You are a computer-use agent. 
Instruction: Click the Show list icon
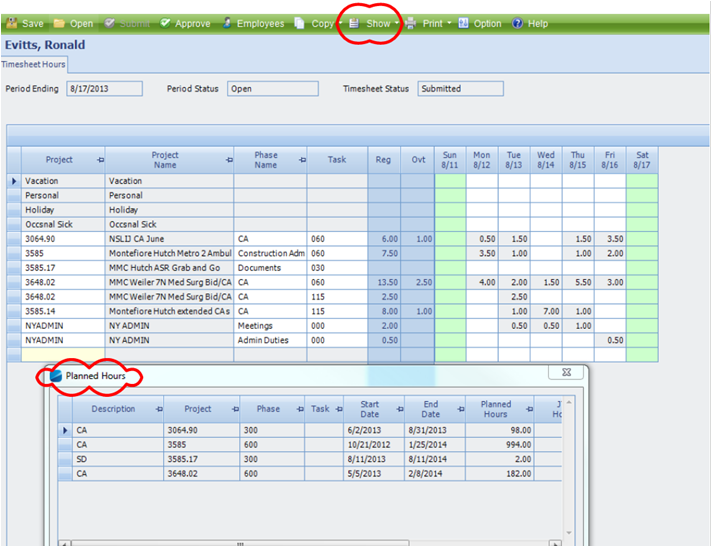[x=354, y=24]
